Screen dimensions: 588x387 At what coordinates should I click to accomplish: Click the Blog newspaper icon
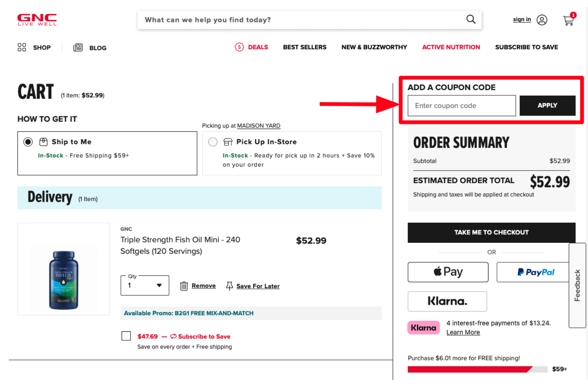[x=78, y=47]
